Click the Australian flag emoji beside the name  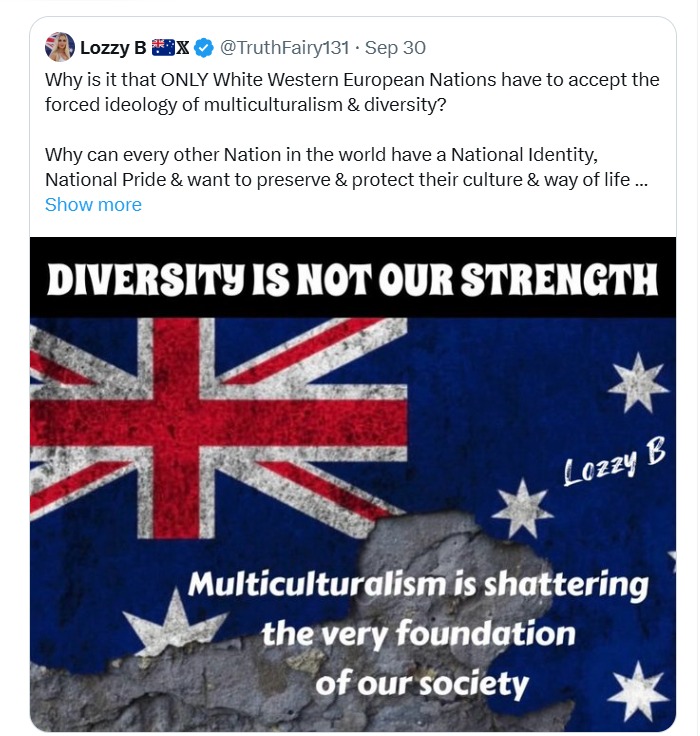coord(163,47)
